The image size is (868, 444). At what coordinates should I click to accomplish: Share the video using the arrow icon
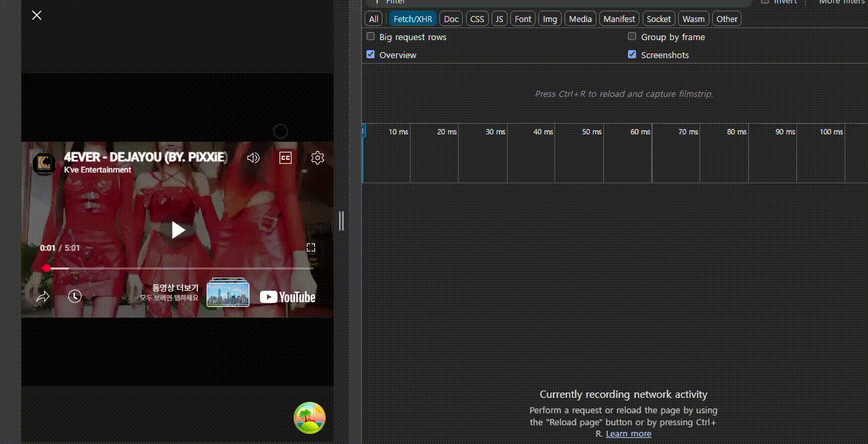tap(43, 296)
